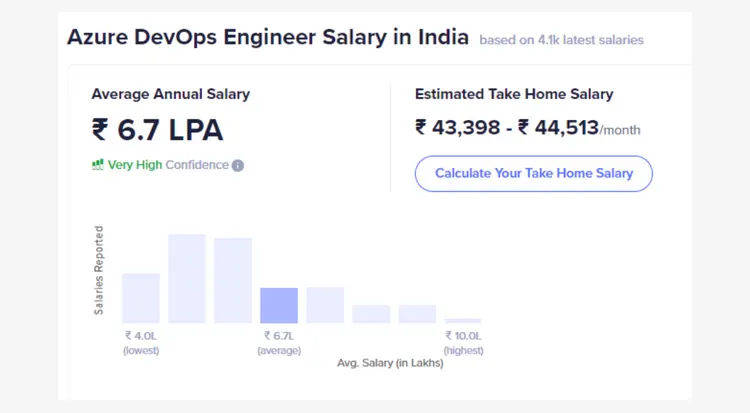Click the Estimated Take Home Salary heading
This screenshot has height=413, width=750.
(x=514, y=94)
